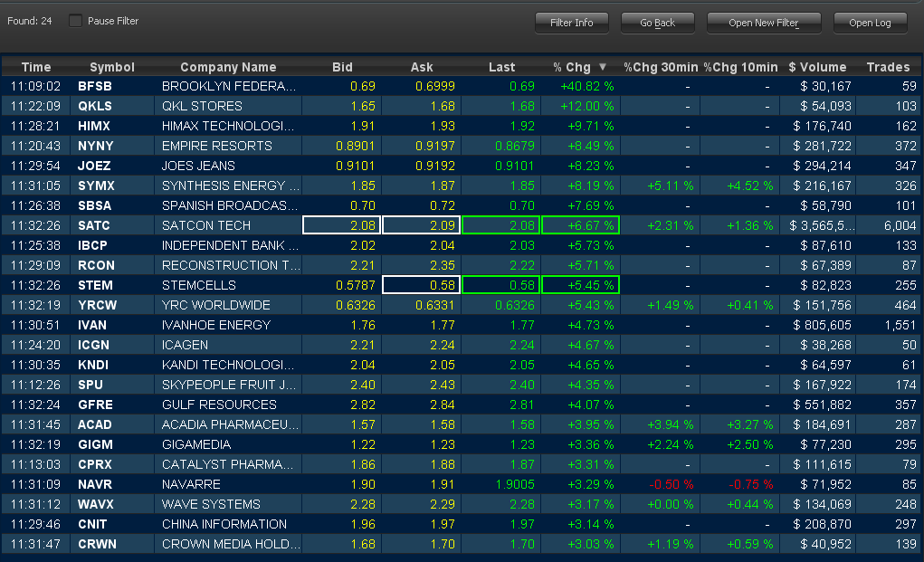This screenshot has width=924, height=562.
Task: Sort by %Chg 10min column header
Action: click(740, 67)
